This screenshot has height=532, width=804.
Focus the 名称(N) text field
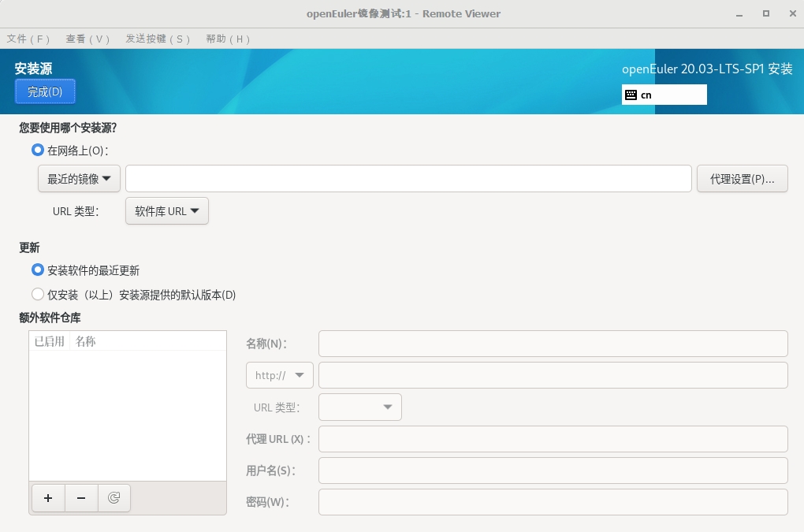[553, 344]
